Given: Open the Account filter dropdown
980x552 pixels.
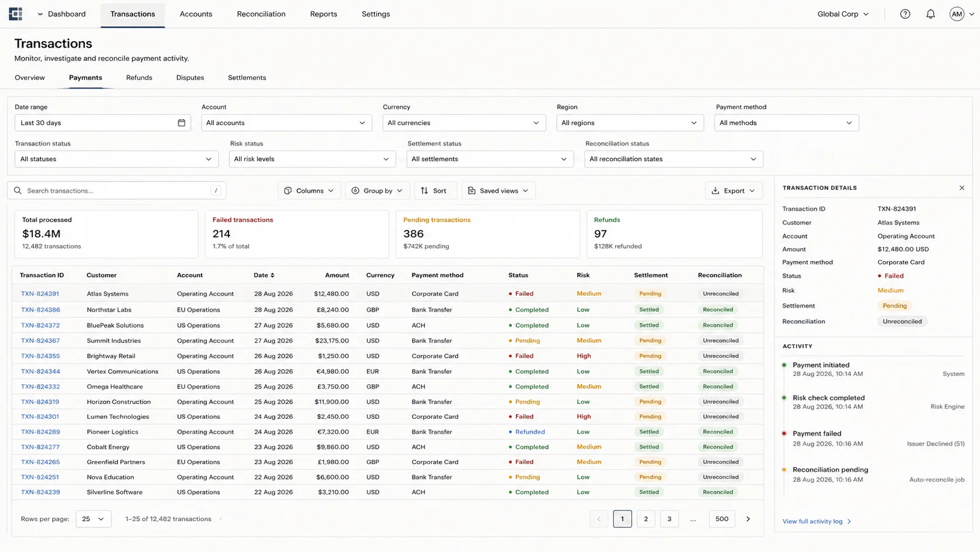Looking at the screenshot, I should point(286,123).
